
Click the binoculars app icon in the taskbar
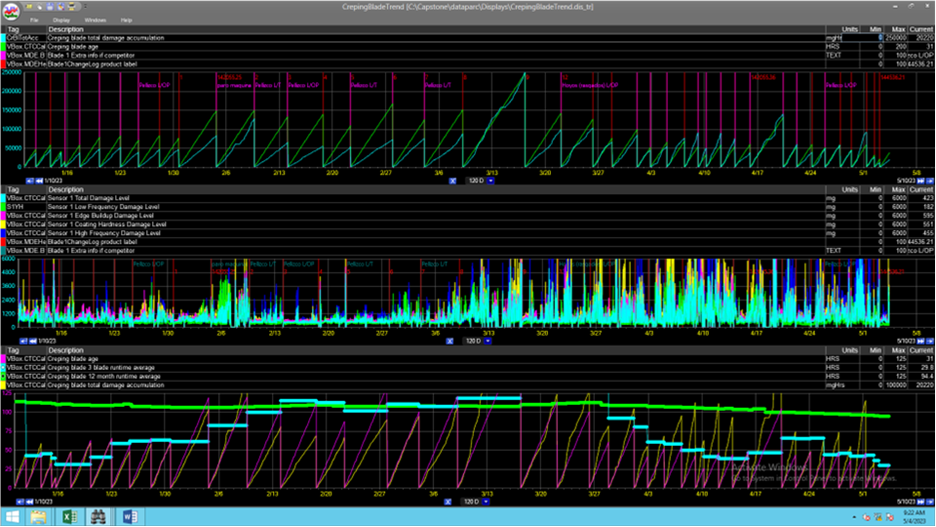(x=99, y=517)
